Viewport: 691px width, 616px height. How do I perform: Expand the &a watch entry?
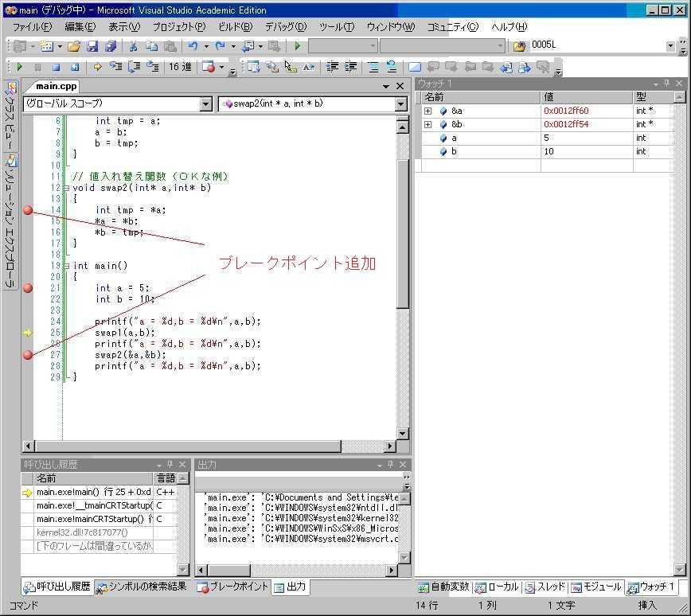(428, 111)
